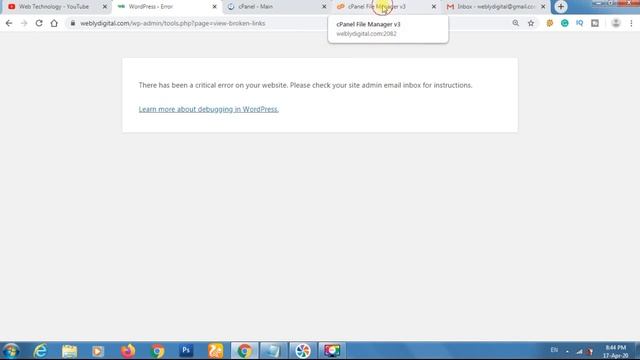Open the browser home page
Screen dimensions: 640x360
click(x=54, y=23)
